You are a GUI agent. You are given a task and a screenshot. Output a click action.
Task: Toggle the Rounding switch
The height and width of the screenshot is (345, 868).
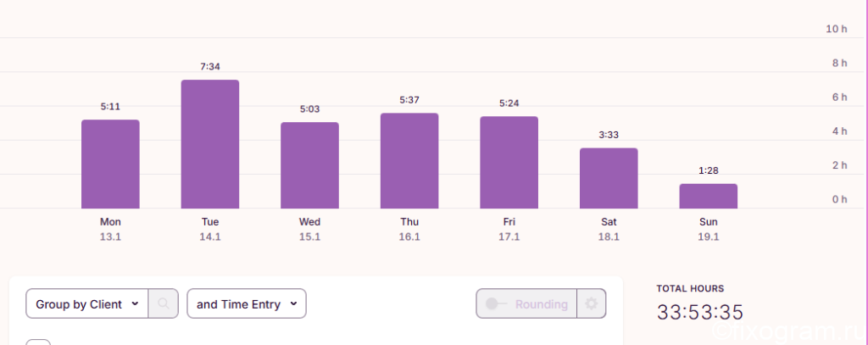(x=496, y=303)
